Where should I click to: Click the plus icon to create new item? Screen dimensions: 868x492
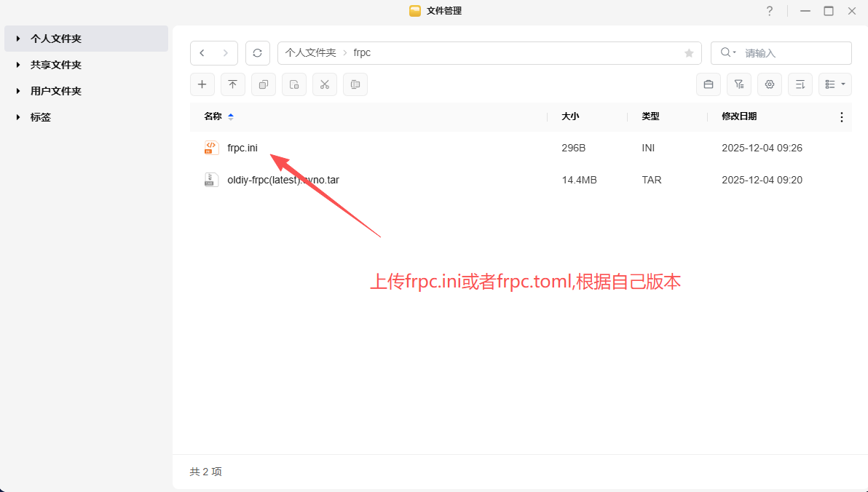tap(202, 84)
